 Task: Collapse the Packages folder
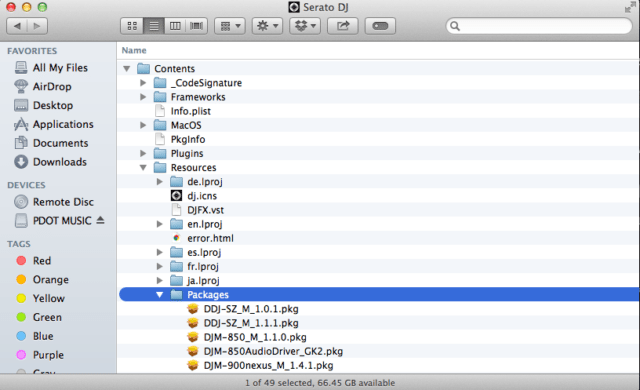160,295
